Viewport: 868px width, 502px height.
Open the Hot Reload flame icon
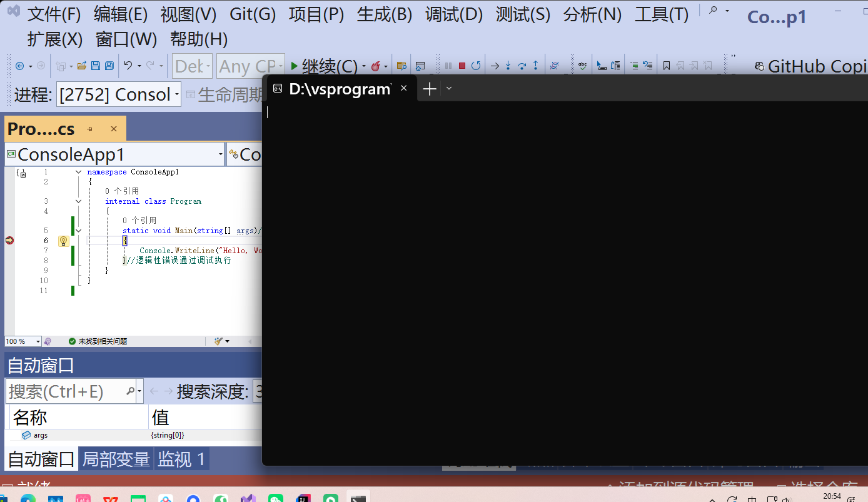pos(375,65)
